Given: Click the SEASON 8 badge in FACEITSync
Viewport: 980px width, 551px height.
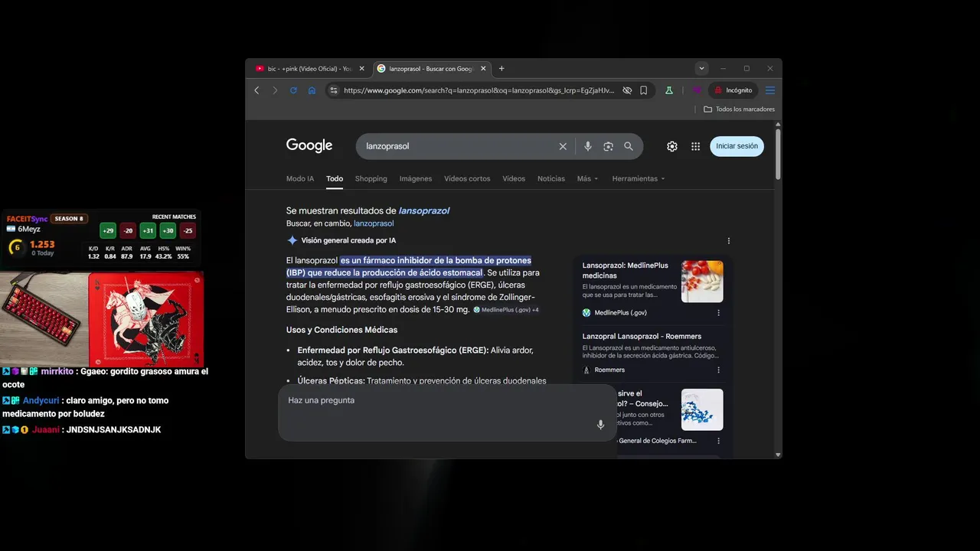Looking at the screenshot, I should tap(69, 219).
